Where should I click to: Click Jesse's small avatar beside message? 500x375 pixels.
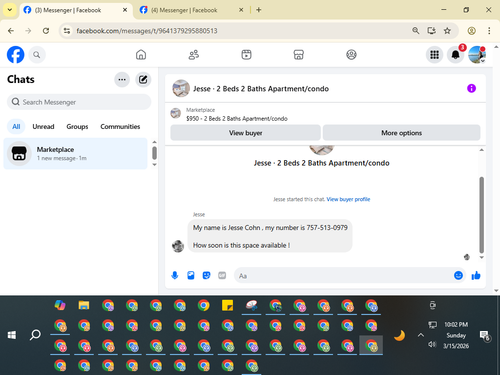178,246
